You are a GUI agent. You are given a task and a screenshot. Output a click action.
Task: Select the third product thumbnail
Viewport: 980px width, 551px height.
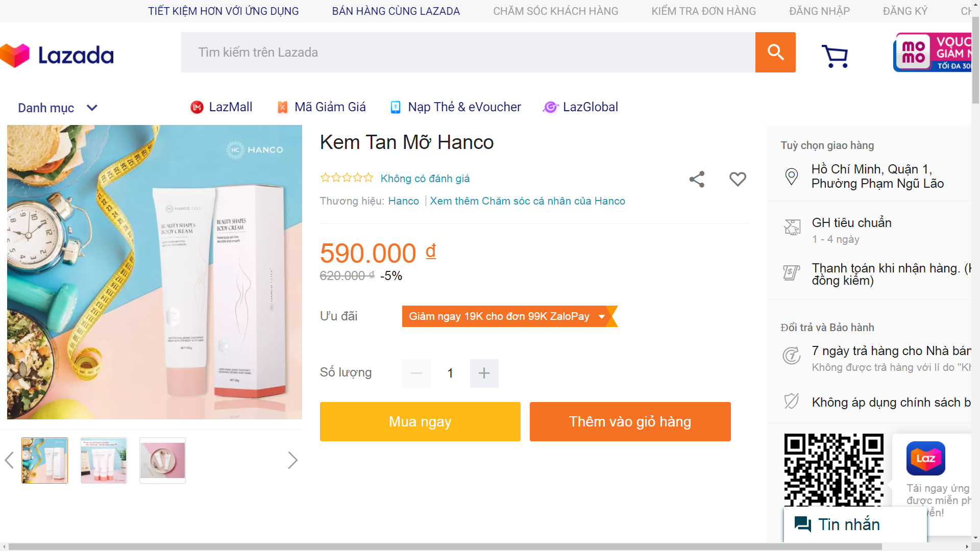point(162,460)
